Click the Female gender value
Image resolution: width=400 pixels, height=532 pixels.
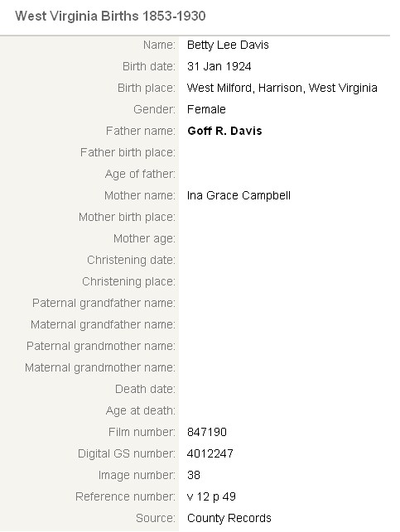pyautogui.click(x=206, y=109)
